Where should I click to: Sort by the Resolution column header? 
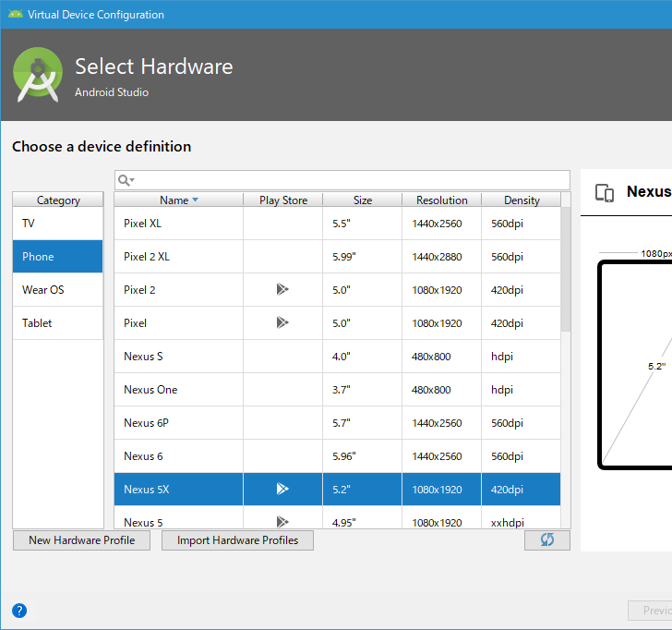[441, 200]
